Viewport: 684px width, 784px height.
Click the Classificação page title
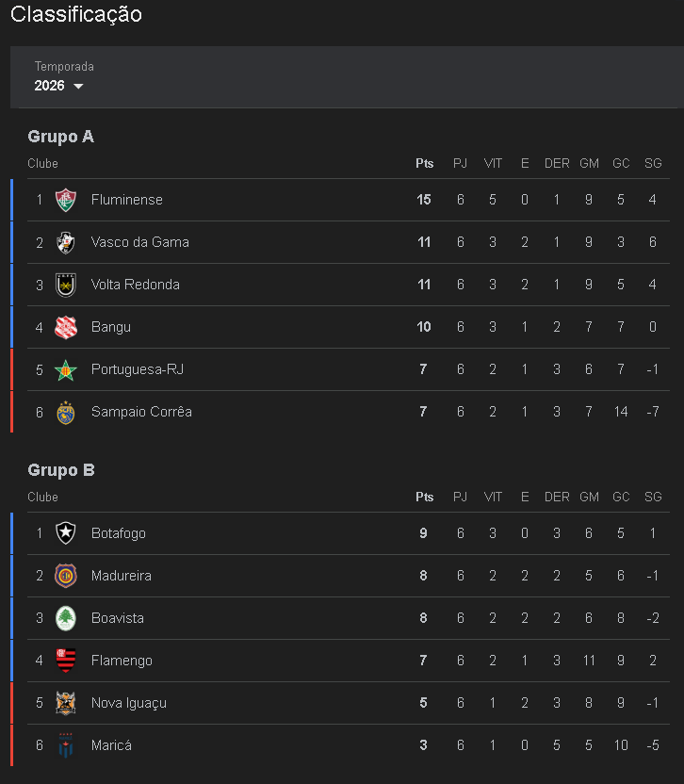76,14
